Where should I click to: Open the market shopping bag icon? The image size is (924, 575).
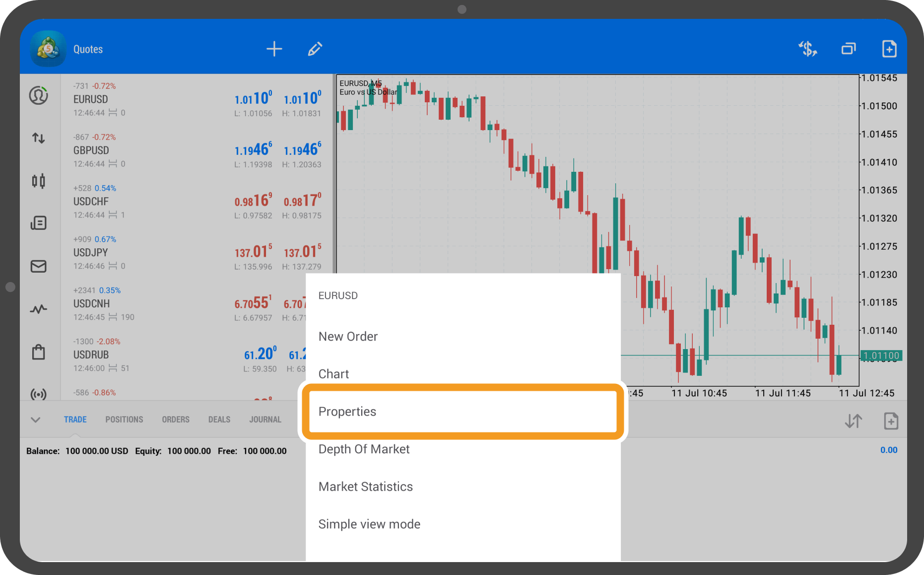(38, 352)
